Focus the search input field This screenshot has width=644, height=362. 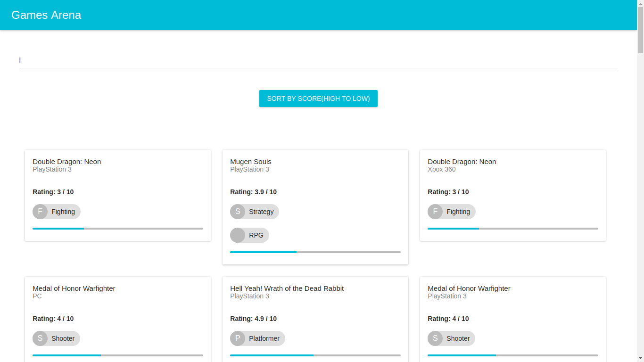[x=318, y=60]
